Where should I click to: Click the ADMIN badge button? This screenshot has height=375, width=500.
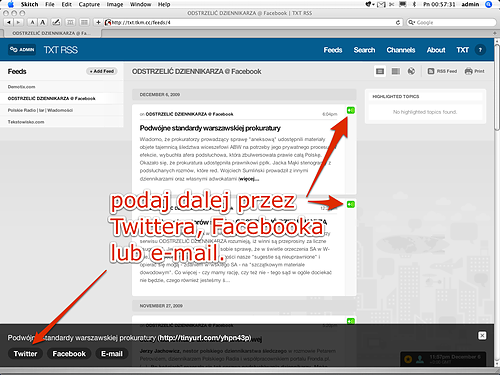(x=22, y=50)
